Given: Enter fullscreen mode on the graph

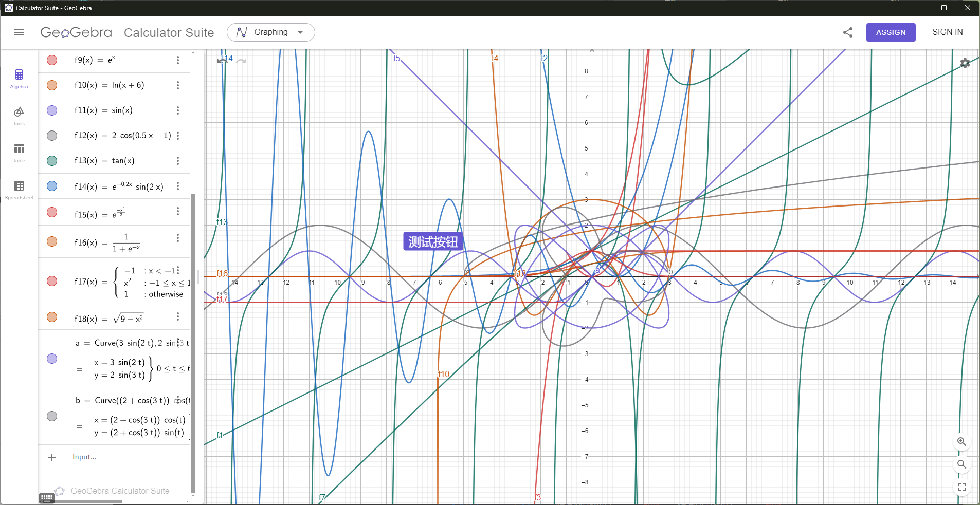Looking at the screenshot, I should (x=962, y=487).
